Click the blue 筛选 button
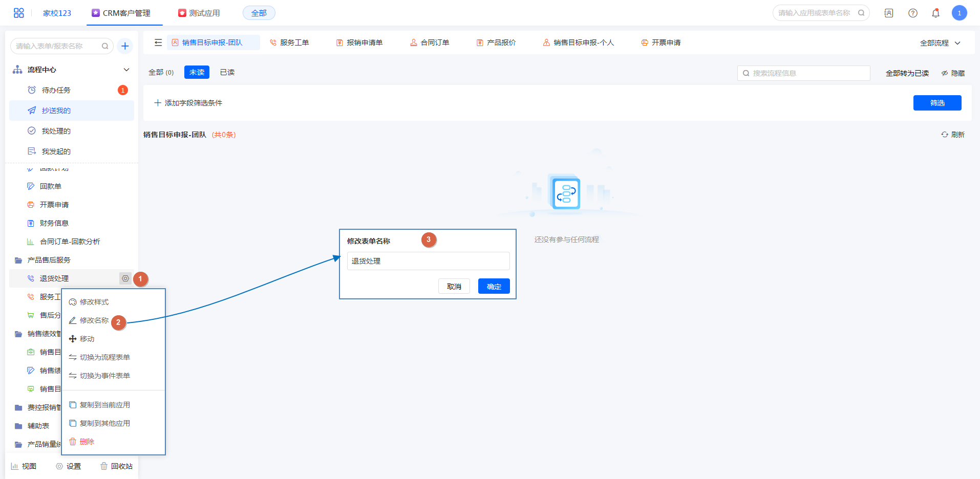The width and height of the screenshot is (980, 479). pos(937,103)
